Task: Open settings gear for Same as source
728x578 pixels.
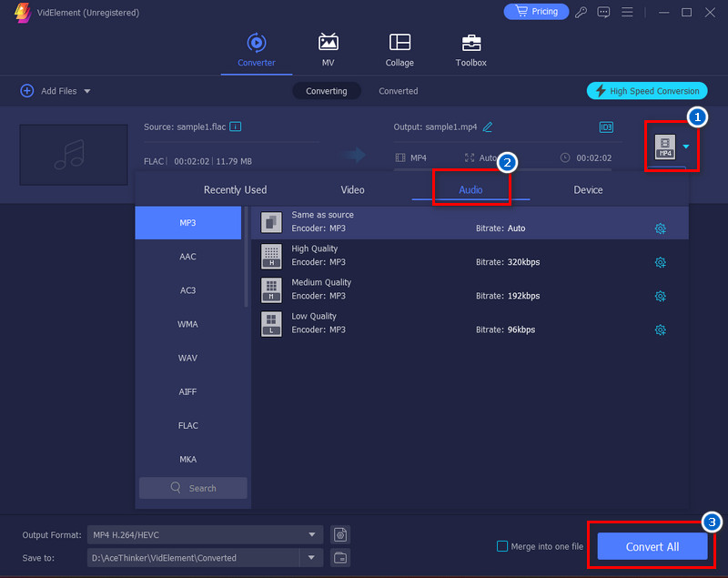Action: [x=661, y=228]
